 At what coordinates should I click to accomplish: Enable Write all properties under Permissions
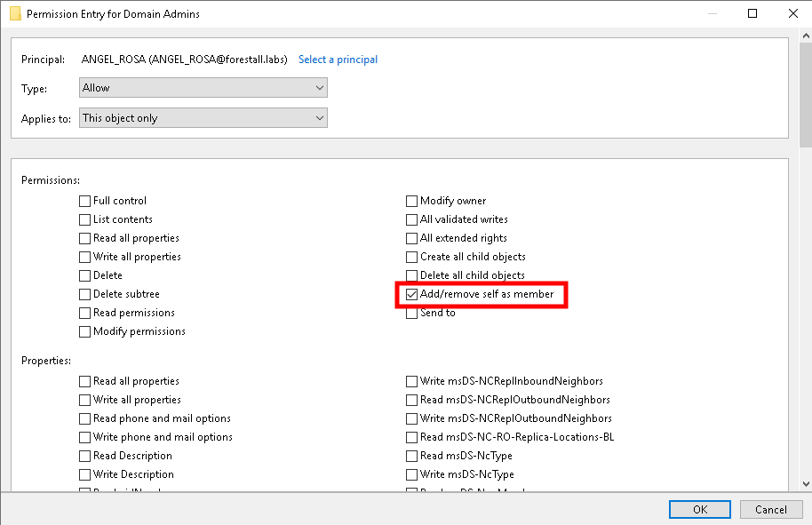tap(85, 257)
